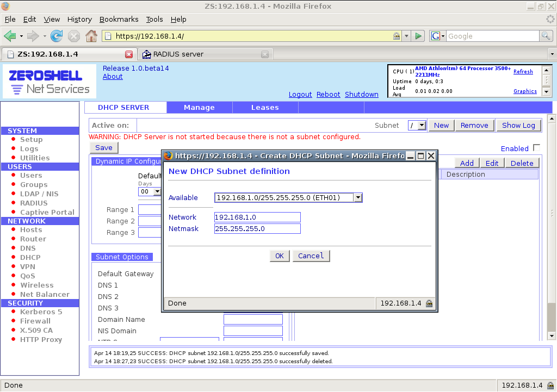Cancel the new DHCP subnet dialog
This screenshot has width=557, height=392.
point(311,256)
